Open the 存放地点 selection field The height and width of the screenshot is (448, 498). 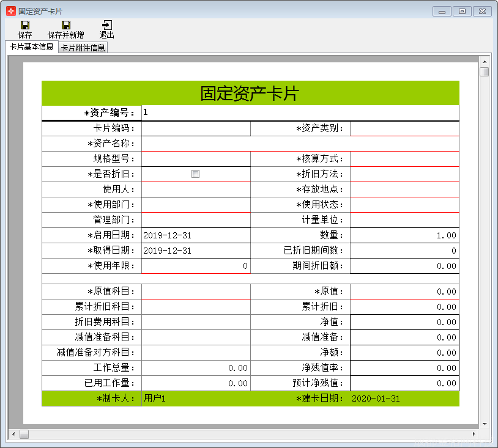tap(404, 189)
